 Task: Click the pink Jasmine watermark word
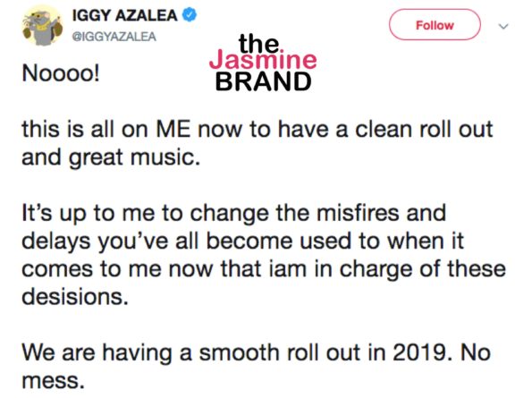click(263, 60)
